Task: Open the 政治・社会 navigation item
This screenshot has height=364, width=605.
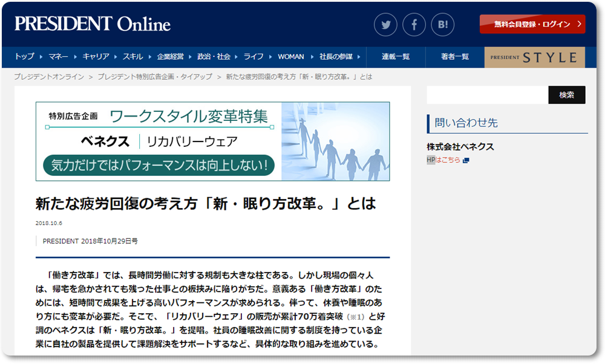Action: 214,57
